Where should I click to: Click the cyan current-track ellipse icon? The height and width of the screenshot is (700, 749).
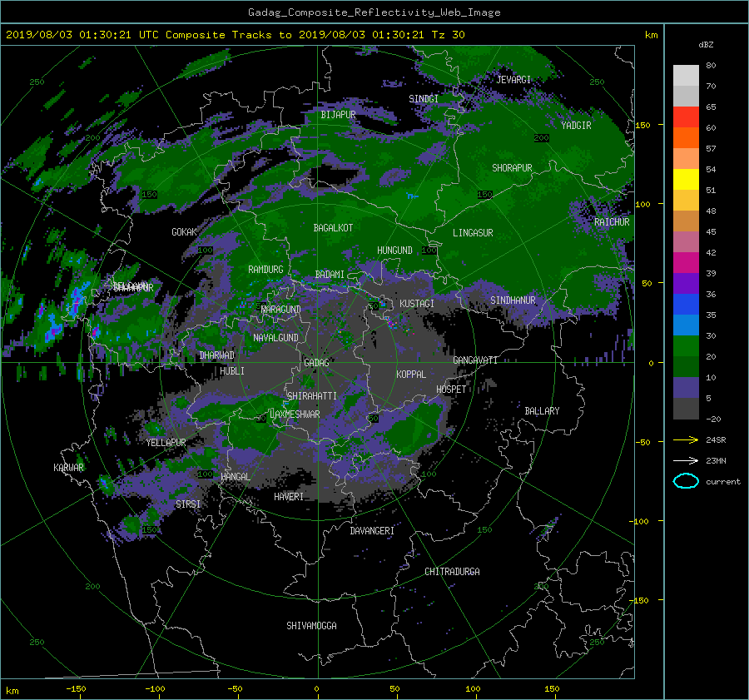click(686, 481)
